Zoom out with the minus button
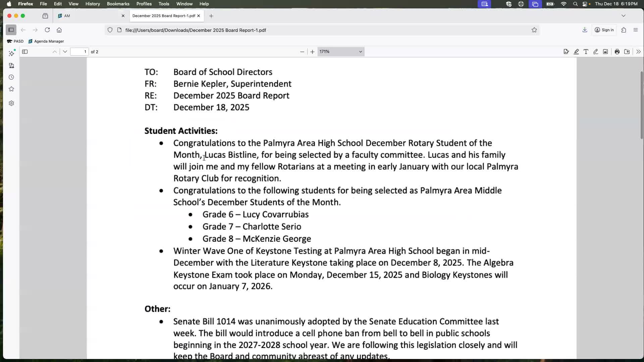Screen dimensions: 644x362 (x=302, y=52)
